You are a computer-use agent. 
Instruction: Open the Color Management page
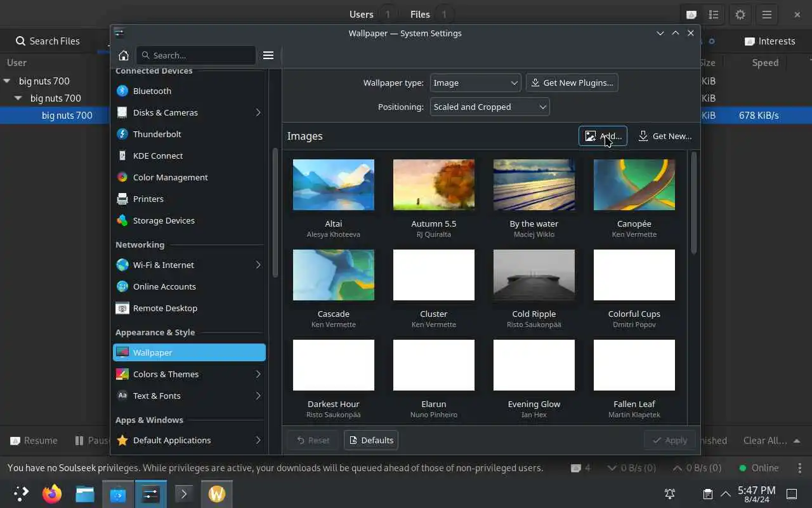click(x=189, y=177)
